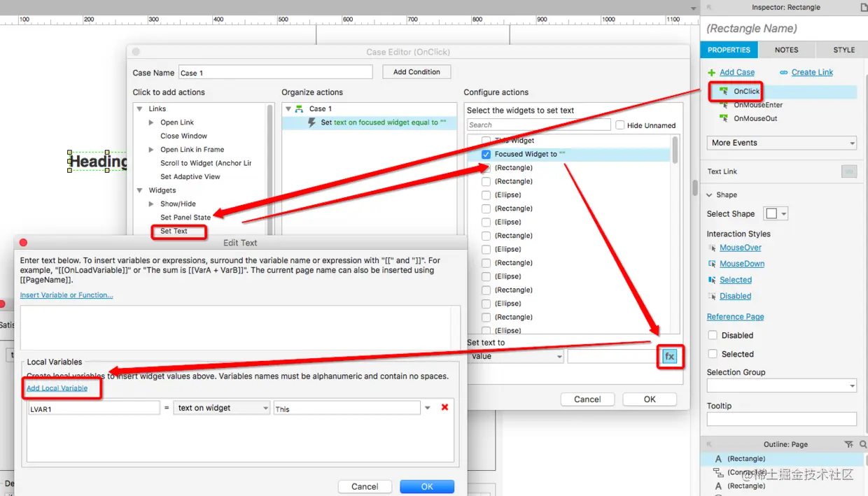The image size is (868, 496).
Task: Open the Select Shape dropdown
Action: [x=776, y=213]
